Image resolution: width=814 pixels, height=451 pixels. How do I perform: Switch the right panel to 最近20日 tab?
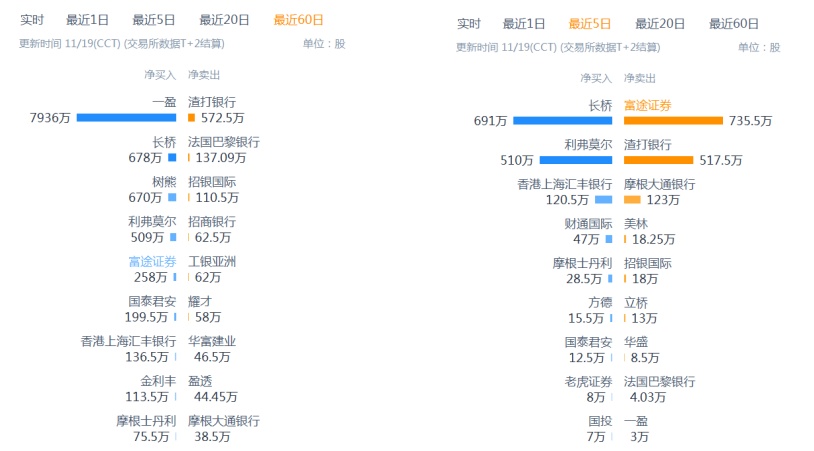[660, 24]
